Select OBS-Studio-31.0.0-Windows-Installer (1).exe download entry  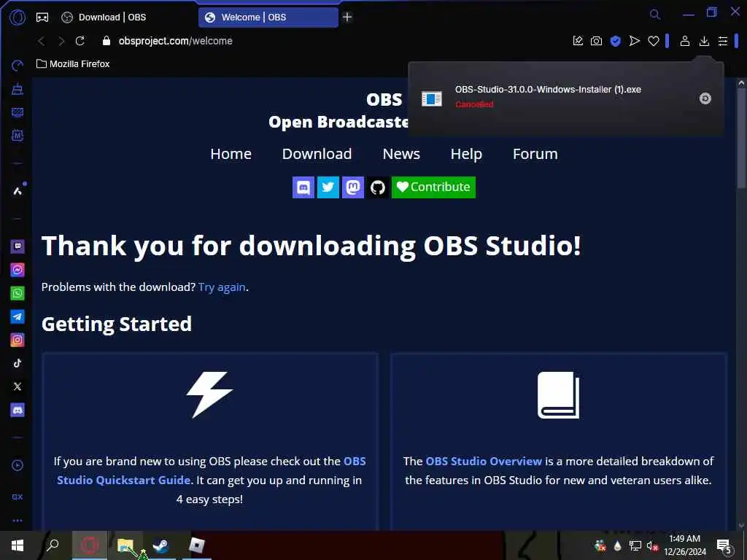[x=566, y=98]
